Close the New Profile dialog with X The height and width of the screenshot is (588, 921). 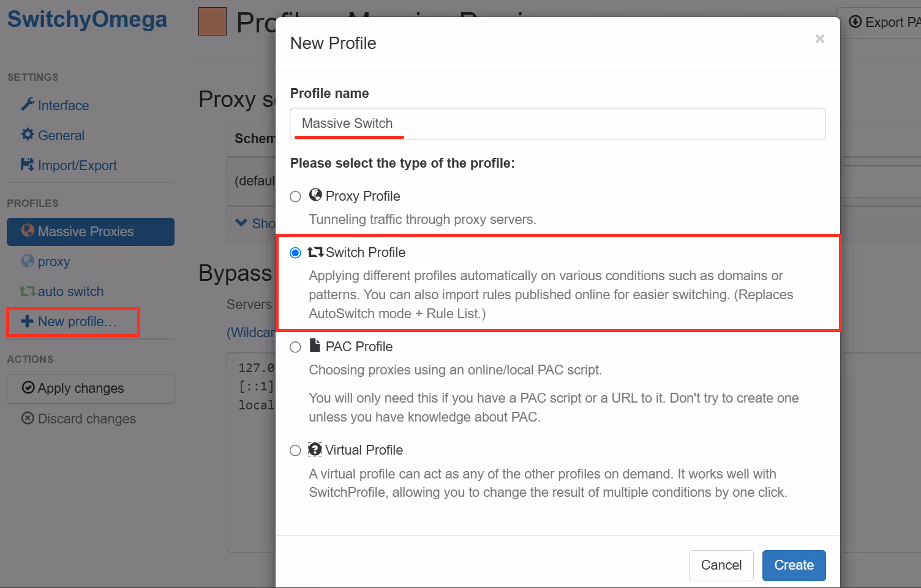820,39
